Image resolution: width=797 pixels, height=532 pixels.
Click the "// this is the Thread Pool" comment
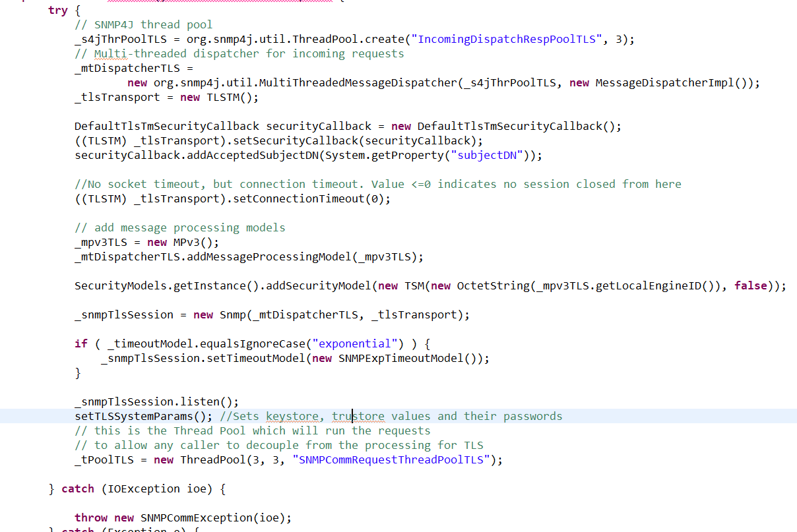click(252, 430)
